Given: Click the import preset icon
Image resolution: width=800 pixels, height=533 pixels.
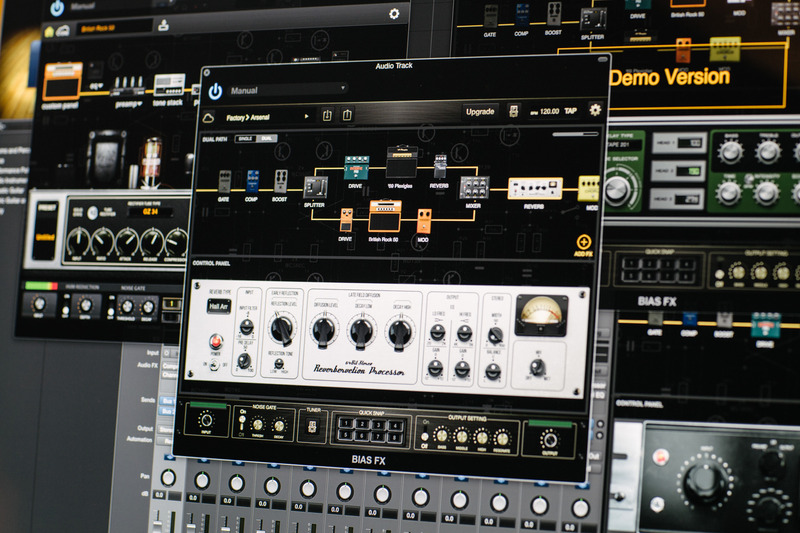Looking at the screenshot, I should pos(327,115).
